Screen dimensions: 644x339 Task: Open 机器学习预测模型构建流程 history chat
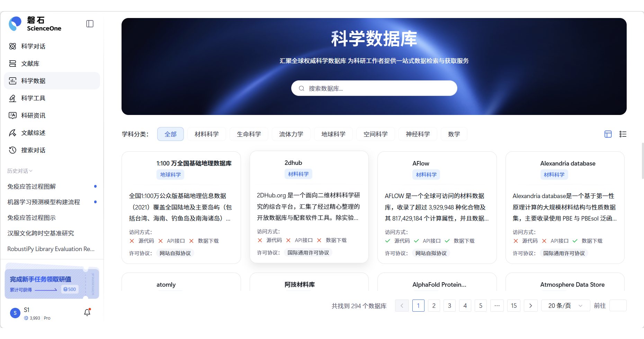click(x=52, y=202)
